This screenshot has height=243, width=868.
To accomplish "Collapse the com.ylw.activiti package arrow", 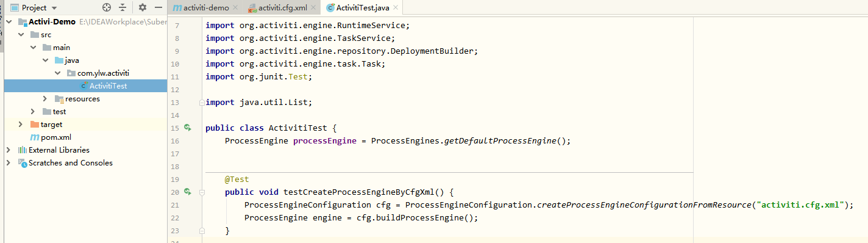I will [x=58, y=73].
